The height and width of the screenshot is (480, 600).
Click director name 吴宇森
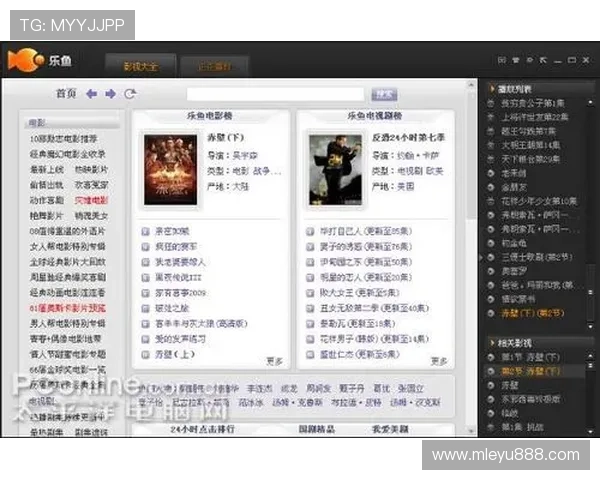point(245,156)
